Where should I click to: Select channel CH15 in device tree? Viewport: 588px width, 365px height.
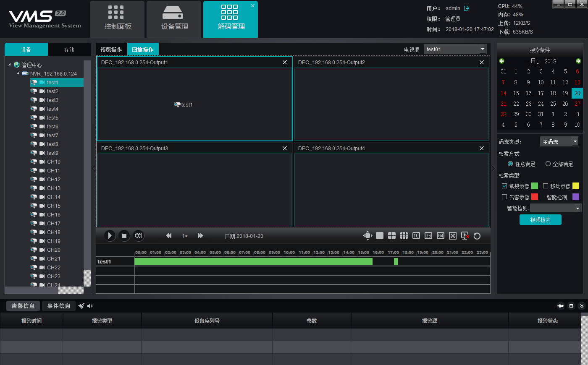click(54, 206)
